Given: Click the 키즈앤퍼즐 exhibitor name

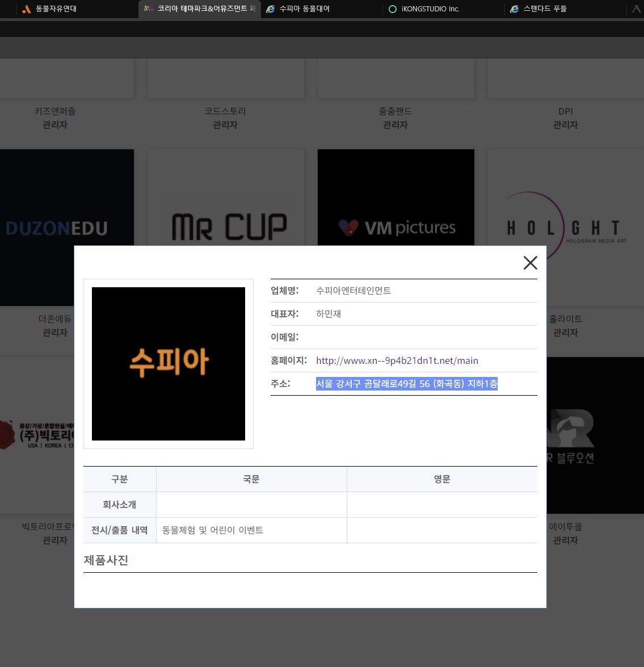Looking at the screenshot, I should click(x=55, y=111).
